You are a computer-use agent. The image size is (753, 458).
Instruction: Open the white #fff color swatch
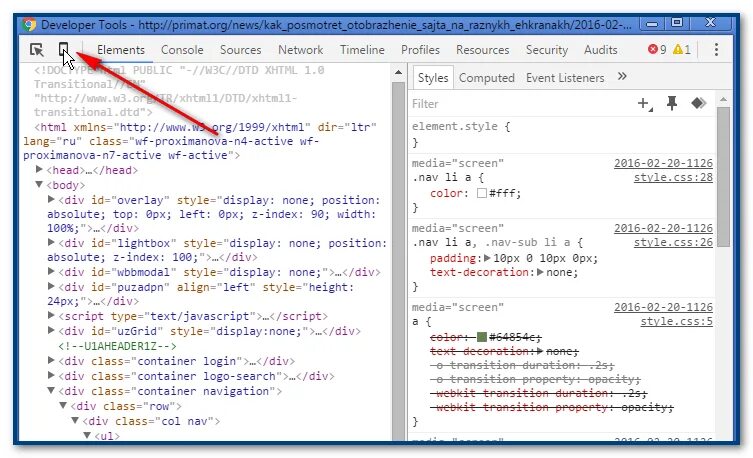(x=482, y=193)
